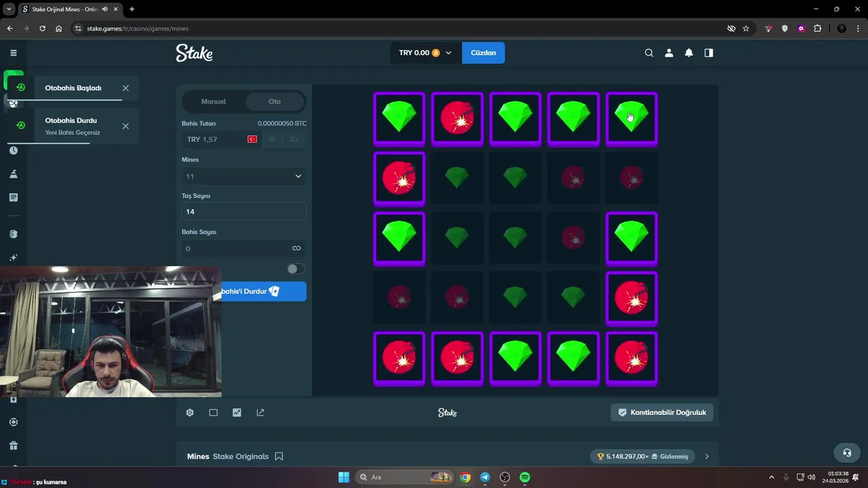Open the purple extension icon

(x=801, y=28)
